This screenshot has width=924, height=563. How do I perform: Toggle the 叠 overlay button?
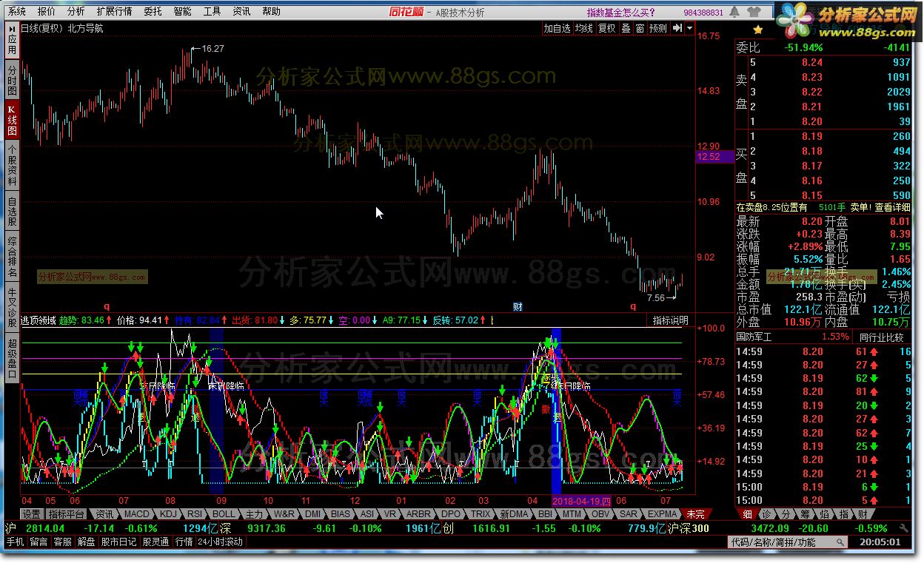coord(626,28)
